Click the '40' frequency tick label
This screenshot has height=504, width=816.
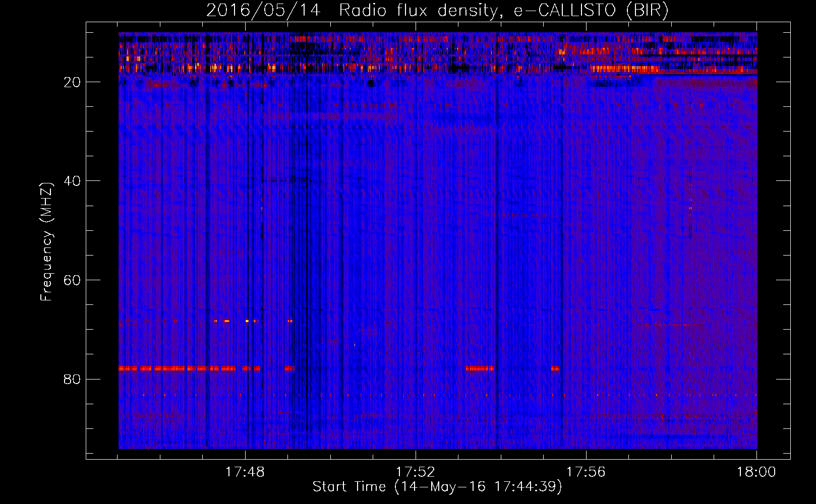(x=72, y=181)
